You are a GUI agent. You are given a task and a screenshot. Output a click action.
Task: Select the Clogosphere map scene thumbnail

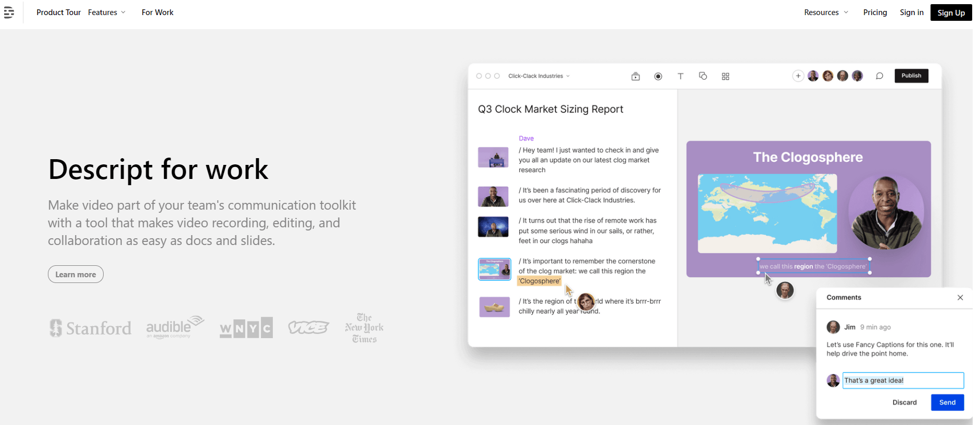[494, 269]
